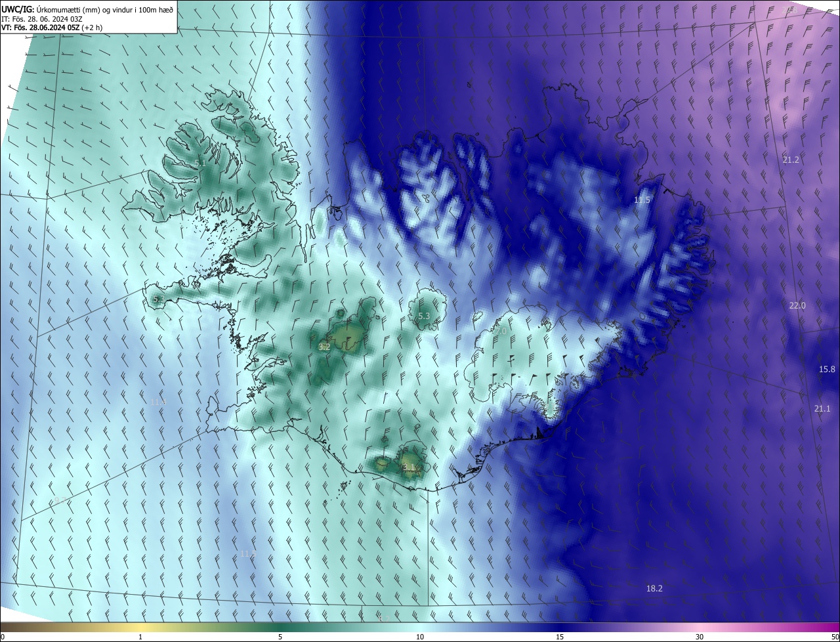840x642 pixels.
Task: Click the 3.2 value label
Action: click(x=324, y=347)
